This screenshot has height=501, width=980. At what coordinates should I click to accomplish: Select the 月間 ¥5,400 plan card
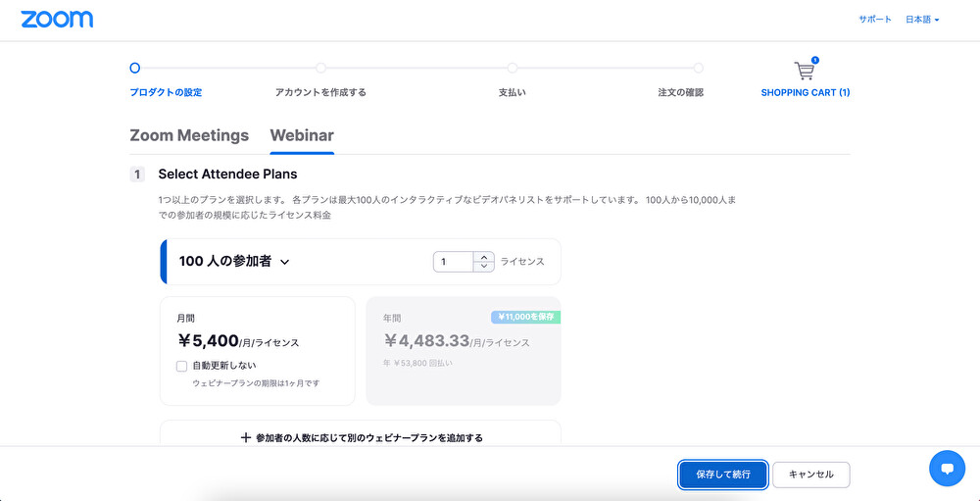click(258, 351)
